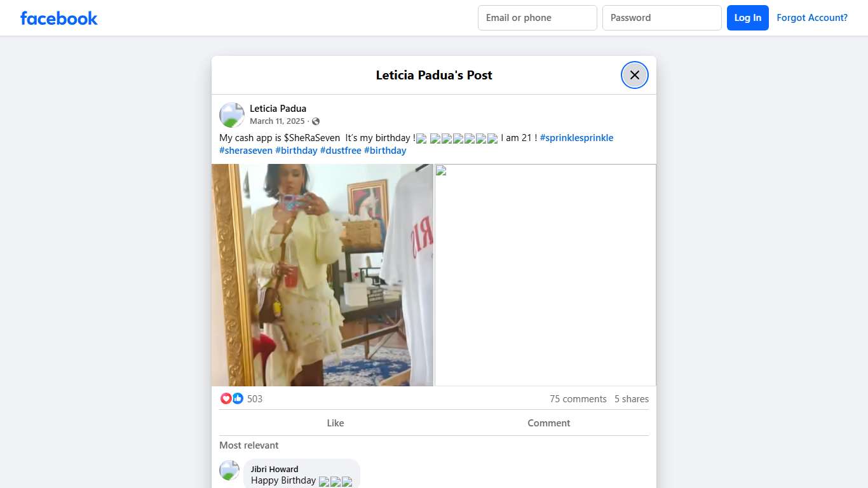Open the #sprinklesprinkle hashtag
Image resolution: width=868 pixels, height=488 pixels.
coord(576,137)
